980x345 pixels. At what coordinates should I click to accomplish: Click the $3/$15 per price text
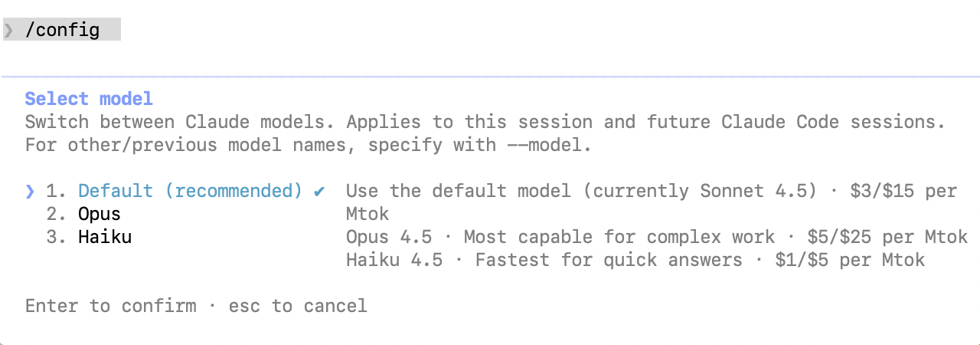pyautogui.click(x=904, y=191)
